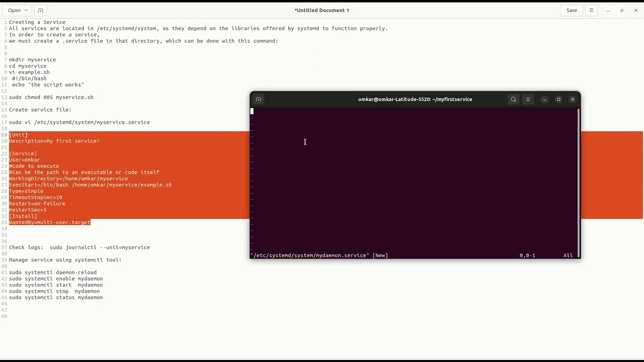Expand the Open dropdown arrow
This screenshot has height=362, width=644.
click(x=26, y=10)
